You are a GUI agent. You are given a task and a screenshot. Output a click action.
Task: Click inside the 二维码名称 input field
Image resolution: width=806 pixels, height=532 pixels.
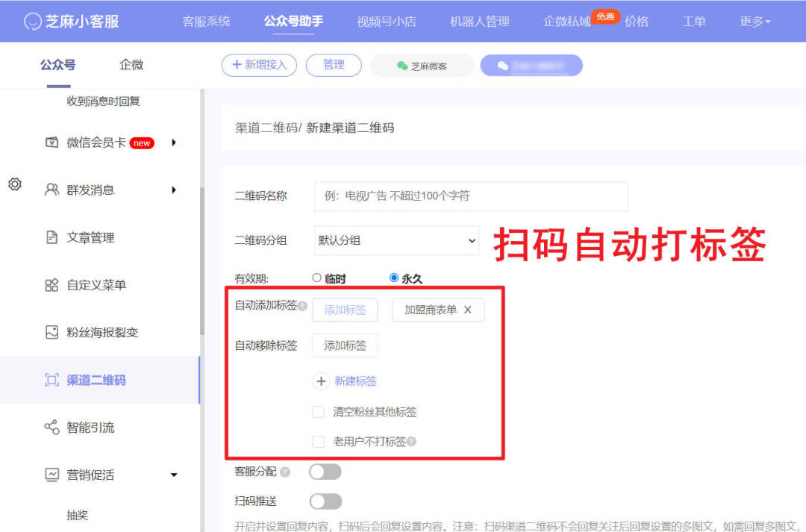coord(470,195)
